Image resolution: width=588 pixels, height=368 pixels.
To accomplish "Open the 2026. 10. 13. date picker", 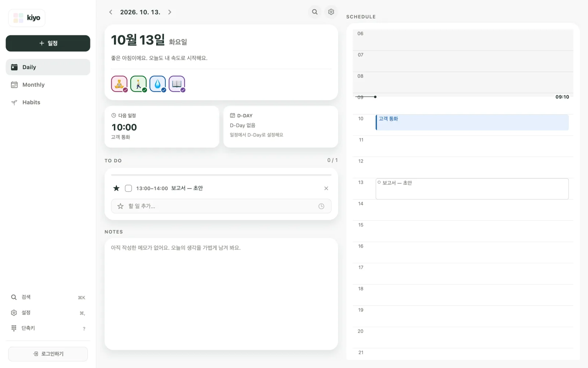I will (x=140, y=12).
